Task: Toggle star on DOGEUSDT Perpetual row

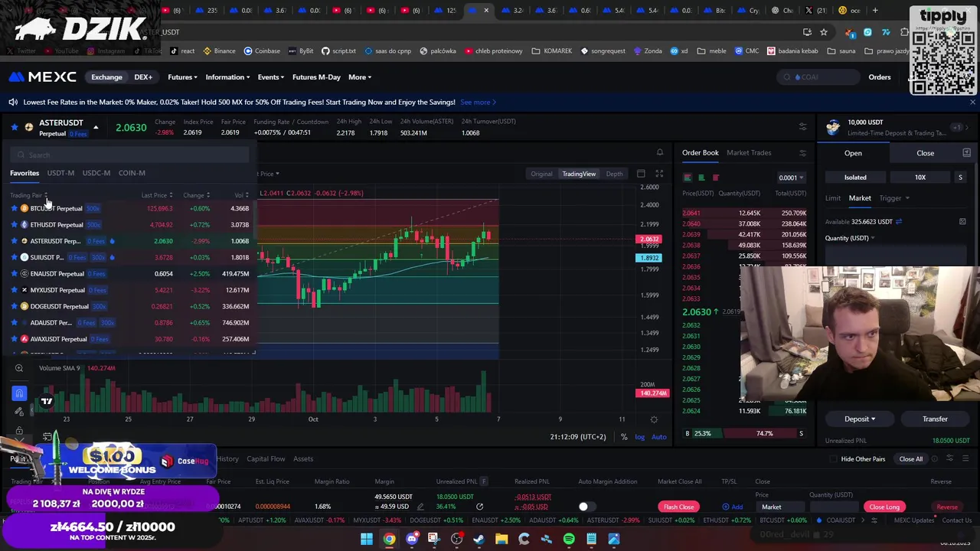Action: 14,306
